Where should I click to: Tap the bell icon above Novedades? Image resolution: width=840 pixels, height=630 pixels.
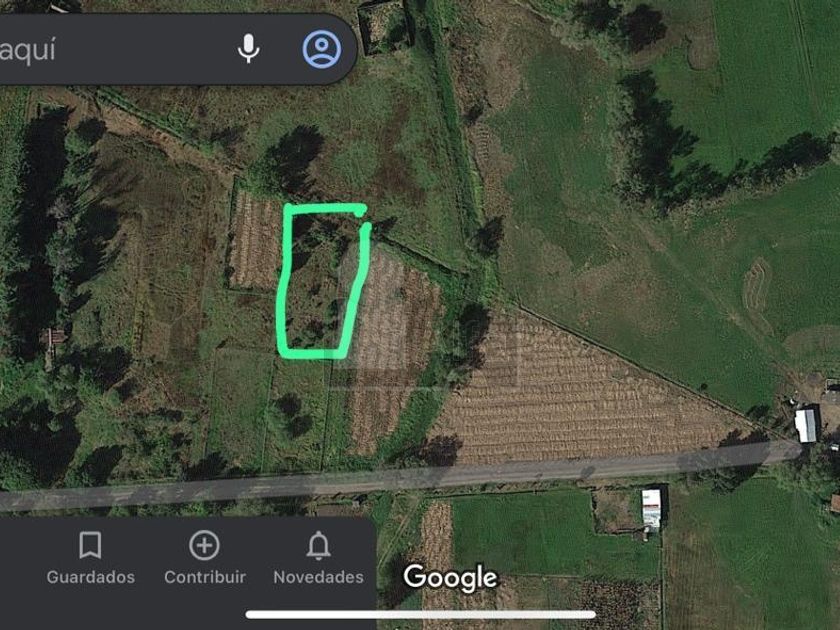pyautogui.click(x=318, y=545)
